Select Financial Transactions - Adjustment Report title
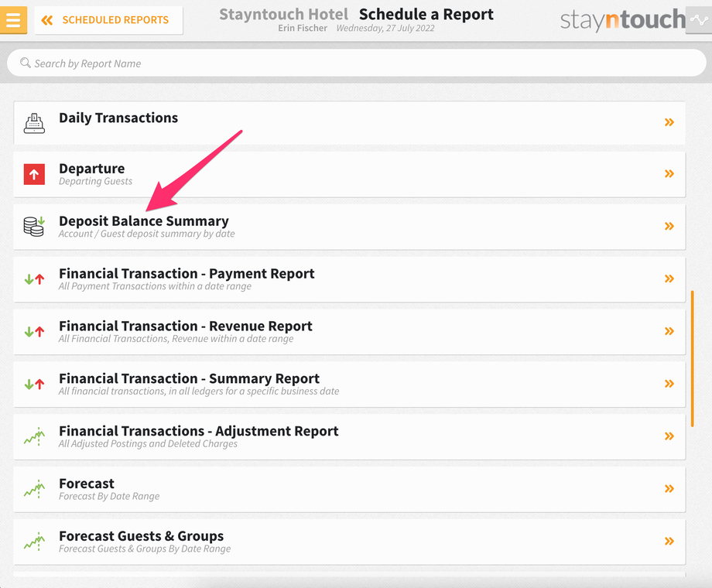 click(199, 431)
